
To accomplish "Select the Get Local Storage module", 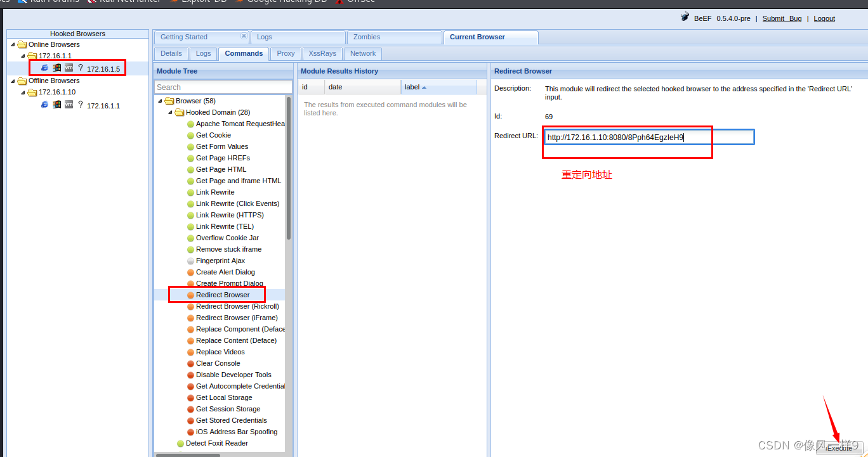I will [224, 397].
